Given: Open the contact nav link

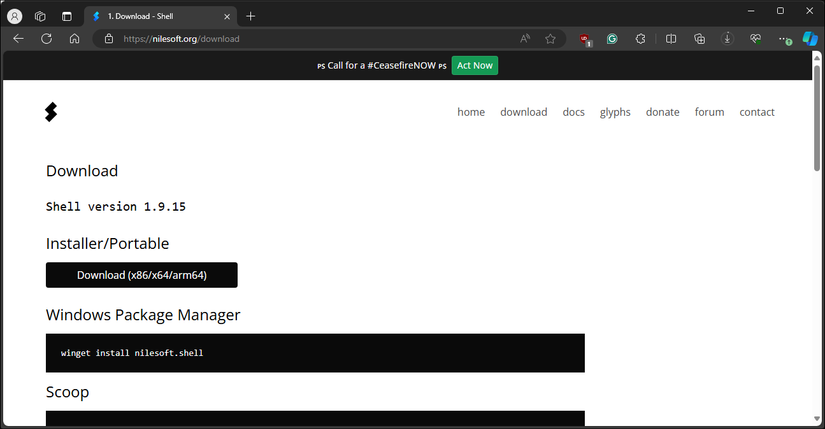Looking at the screenshot, I should click(757, 112).
